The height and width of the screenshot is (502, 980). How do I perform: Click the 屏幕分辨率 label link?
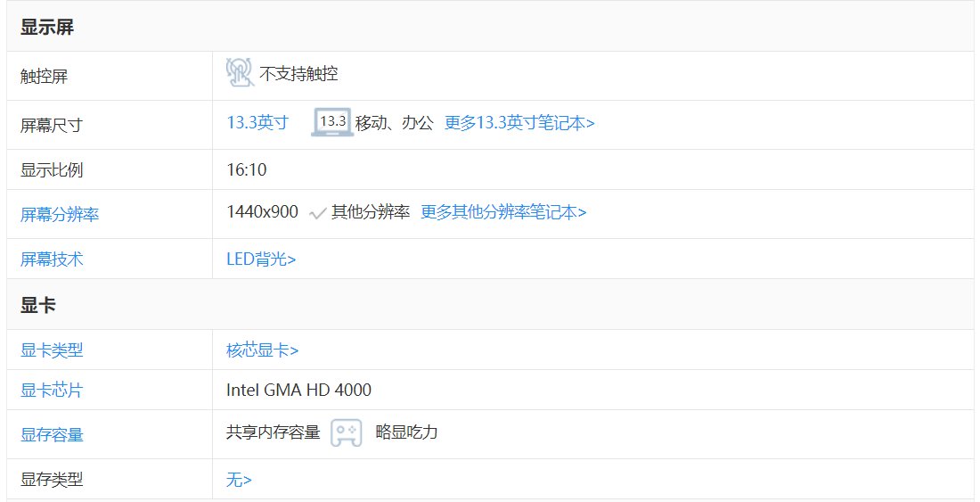[x=60, y=214]
